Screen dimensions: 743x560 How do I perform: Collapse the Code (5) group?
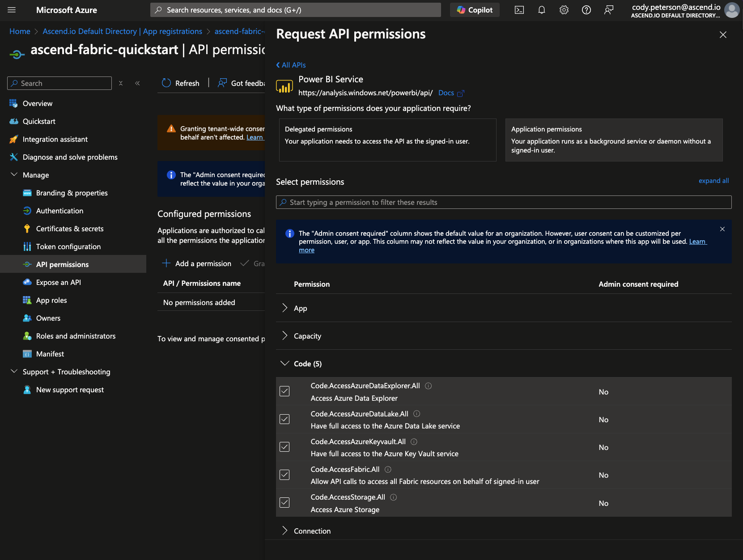pyautogui.click(x=284, y=363)
